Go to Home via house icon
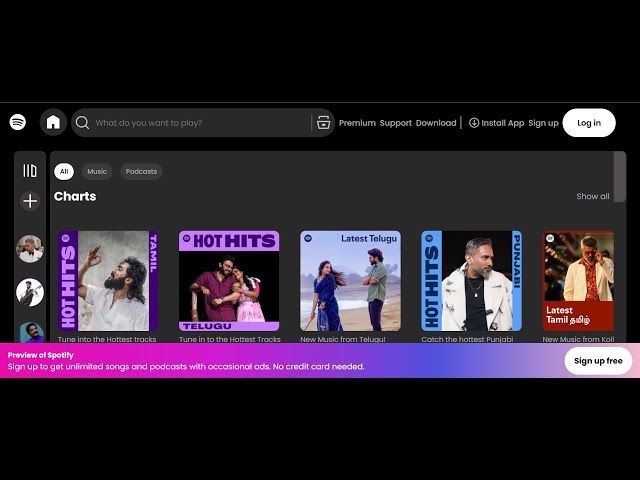640x480 pixels. pos(53,122)
